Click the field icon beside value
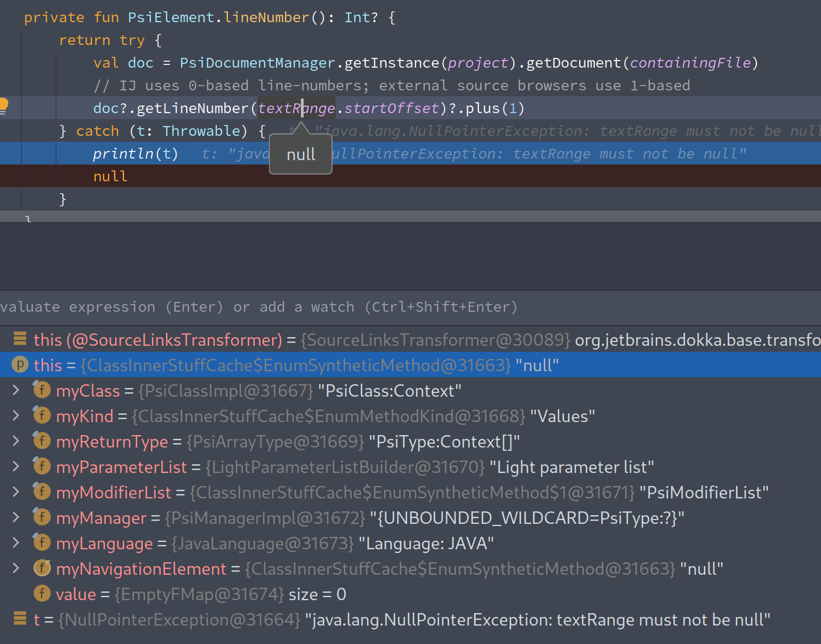Viewport: 821px width, 644px height. click(x=42, y=594)
